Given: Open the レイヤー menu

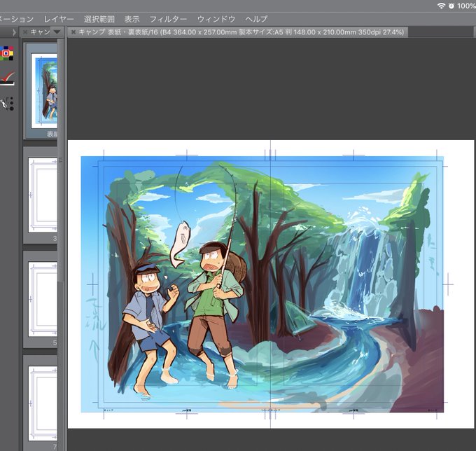Looking at the screenshot, I should 59,19.
